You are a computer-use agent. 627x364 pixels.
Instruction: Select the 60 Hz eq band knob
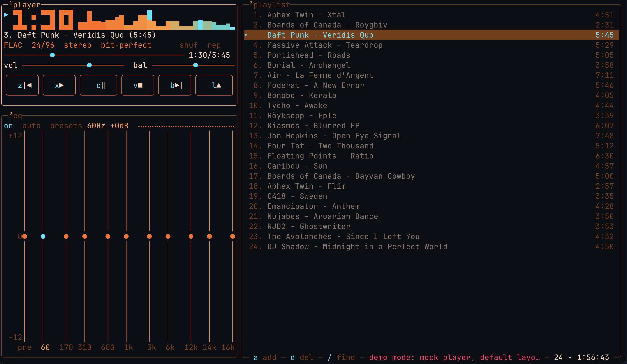point(43,236)
